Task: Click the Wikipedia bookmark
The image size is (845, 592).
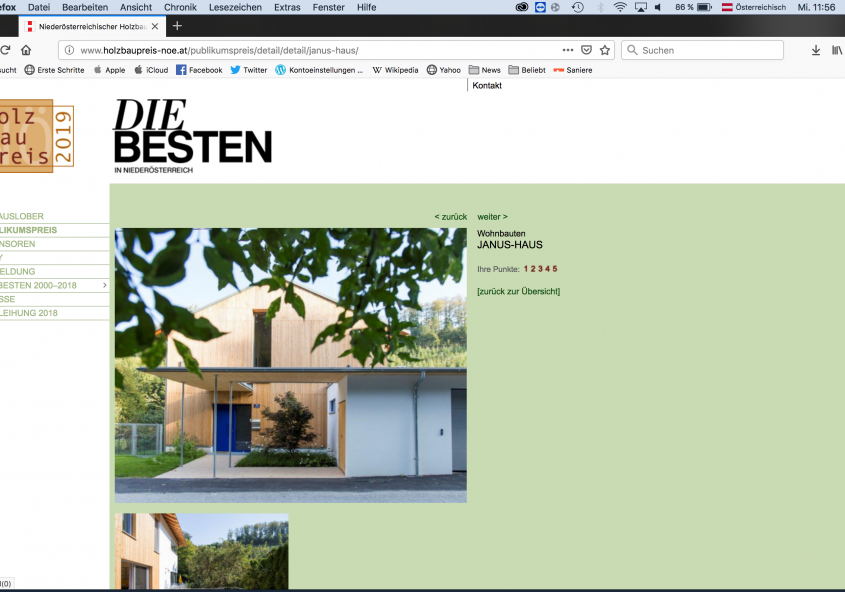Action: (395, 70)
